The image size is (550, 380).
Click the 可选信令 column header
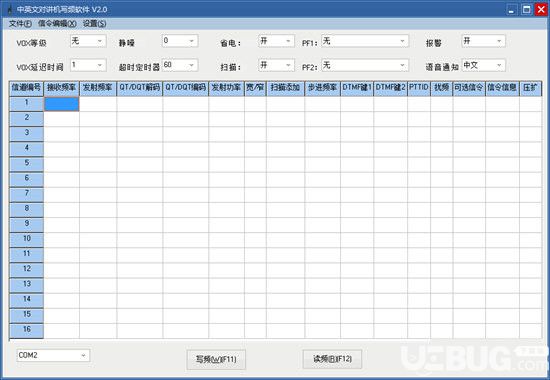(x=469, y=88)
